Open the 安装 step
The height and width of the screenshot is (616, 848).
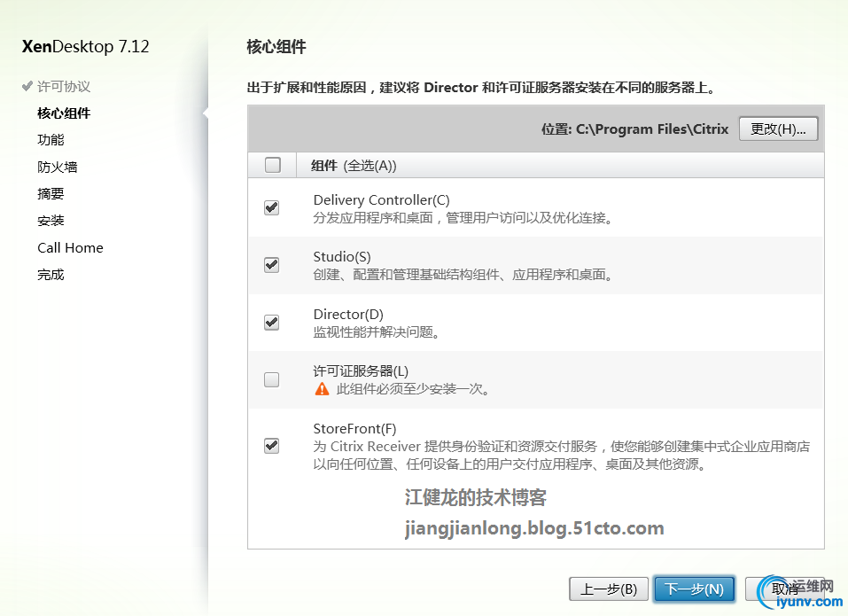(x=51, y=221)
